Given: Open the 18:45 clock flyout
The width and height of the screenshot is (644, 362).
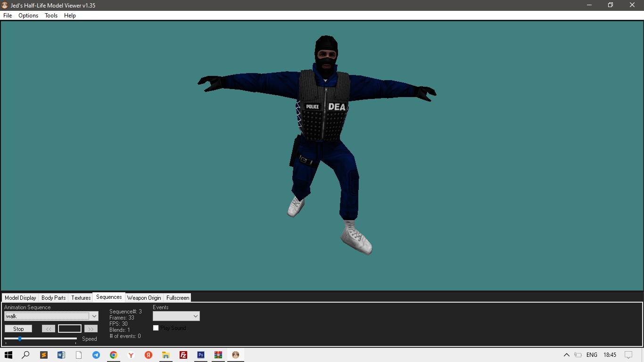Looking at the screenshot, I should pos(610,355).
